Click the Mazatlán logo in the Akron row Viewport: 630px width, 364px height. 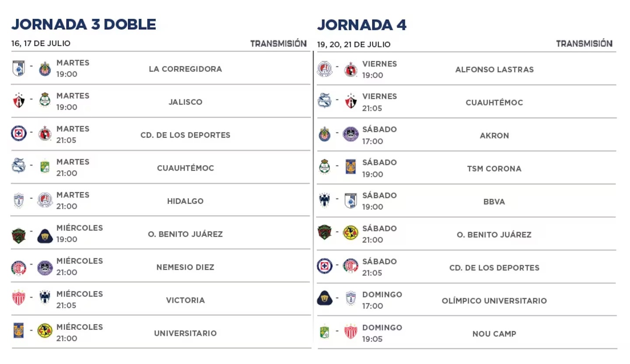(x=350, y=134)
